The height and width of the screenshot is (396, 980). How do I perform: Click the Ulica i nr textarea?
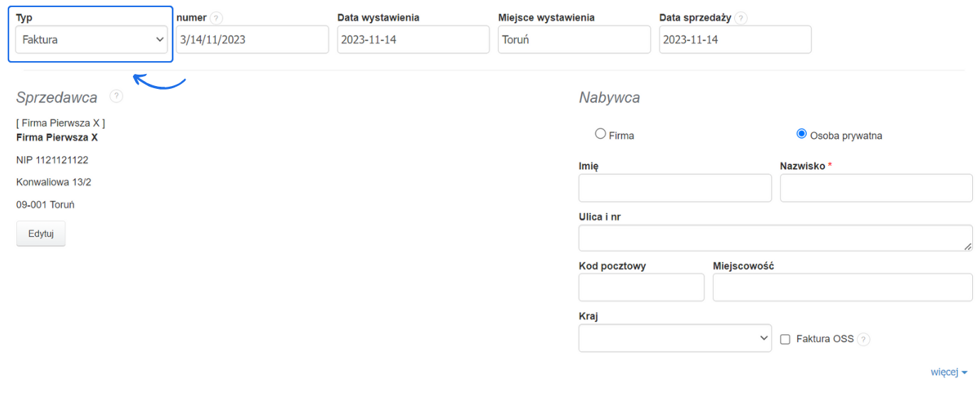pos(775,238)
